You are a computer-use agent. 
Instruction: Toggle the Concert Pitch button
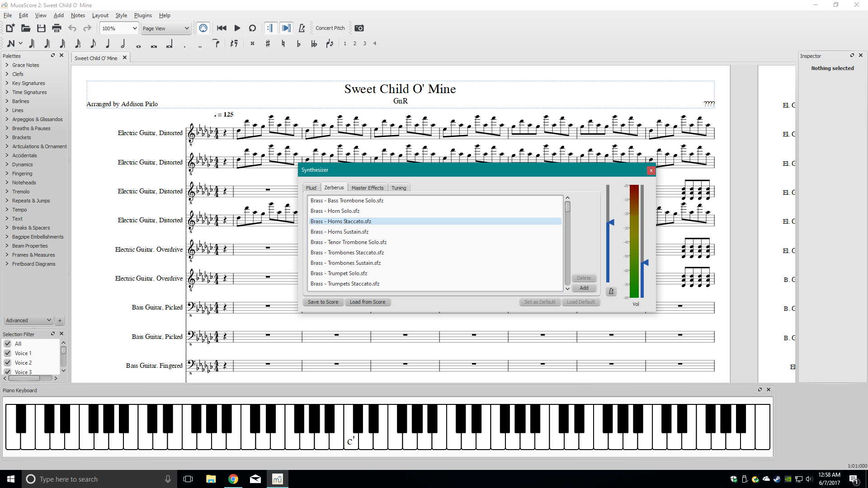click(330, 28)
